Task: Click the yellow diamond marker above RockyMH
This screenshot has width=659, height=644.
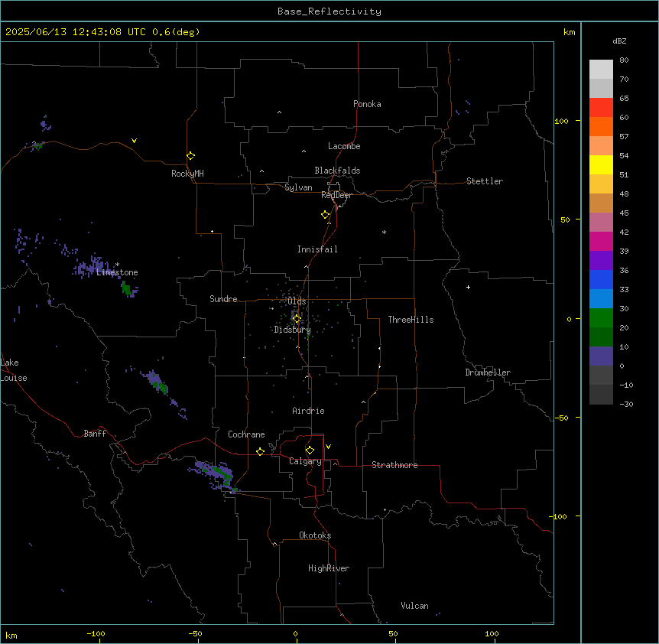Action: coord(191,156)
